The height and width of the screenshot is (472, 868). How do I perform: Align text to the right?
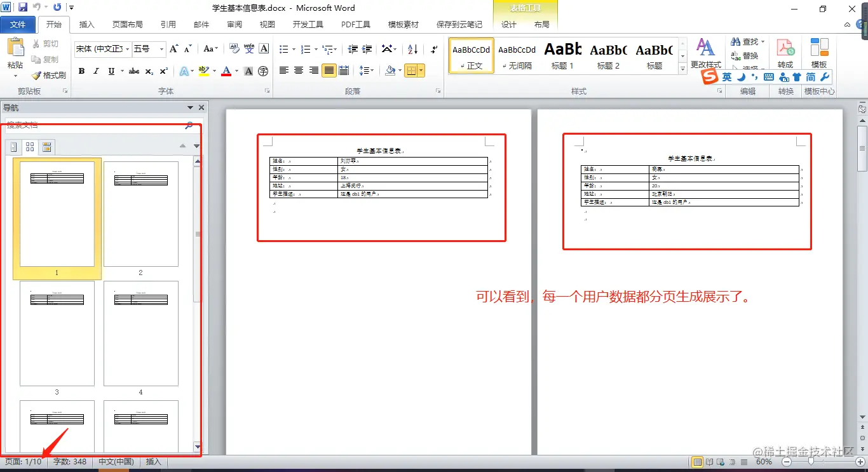[x=314, y=71]
